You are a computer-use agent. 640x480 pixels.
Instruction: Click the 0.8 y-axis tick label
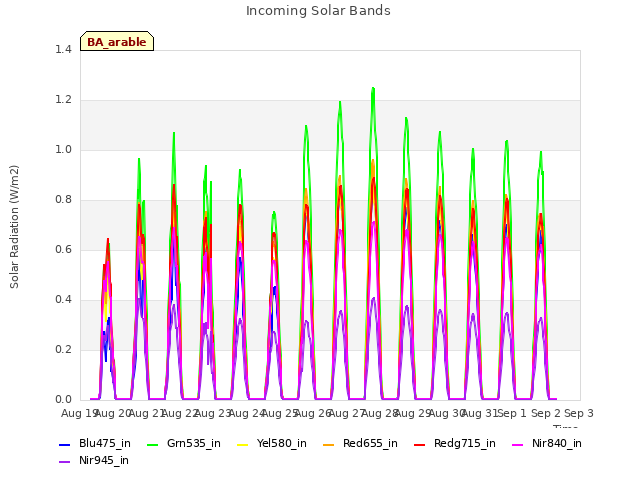[x=63, y=200]
